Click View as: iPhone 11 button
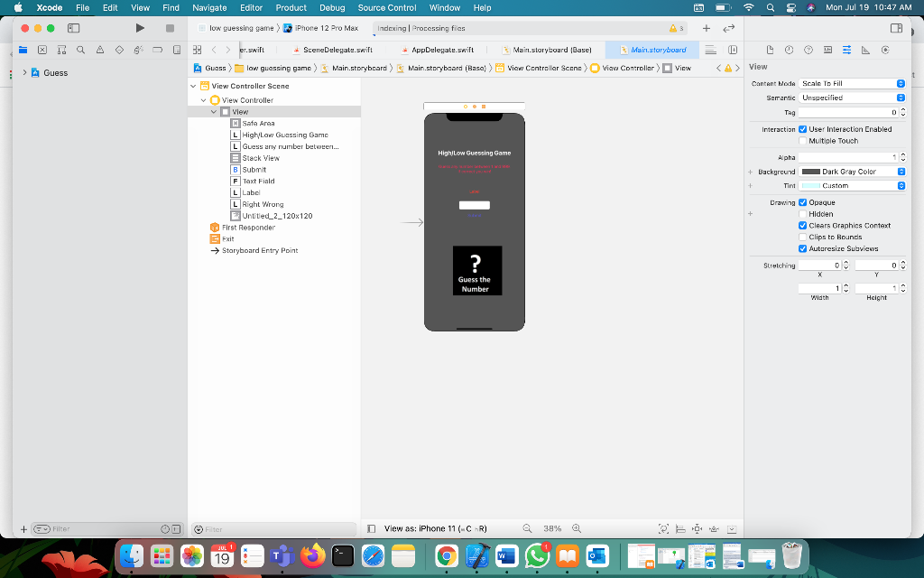924x578 pixels. (415, 527)
